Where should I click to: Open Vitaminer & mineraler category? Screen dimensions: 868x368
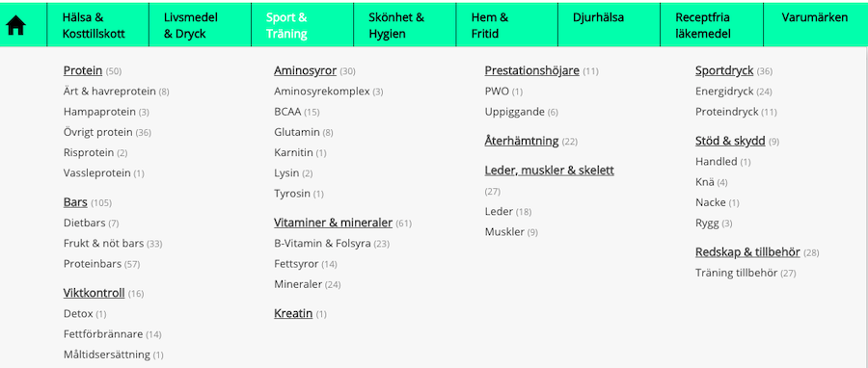click(334, 223)
